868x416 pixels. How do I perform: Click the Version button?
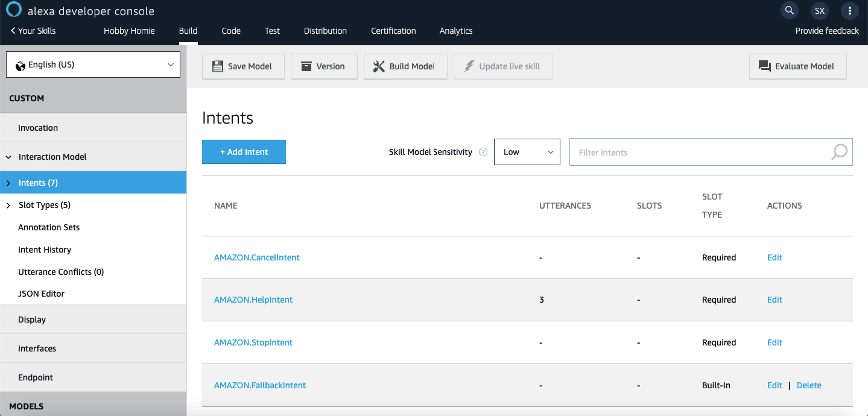click(324, 66)
